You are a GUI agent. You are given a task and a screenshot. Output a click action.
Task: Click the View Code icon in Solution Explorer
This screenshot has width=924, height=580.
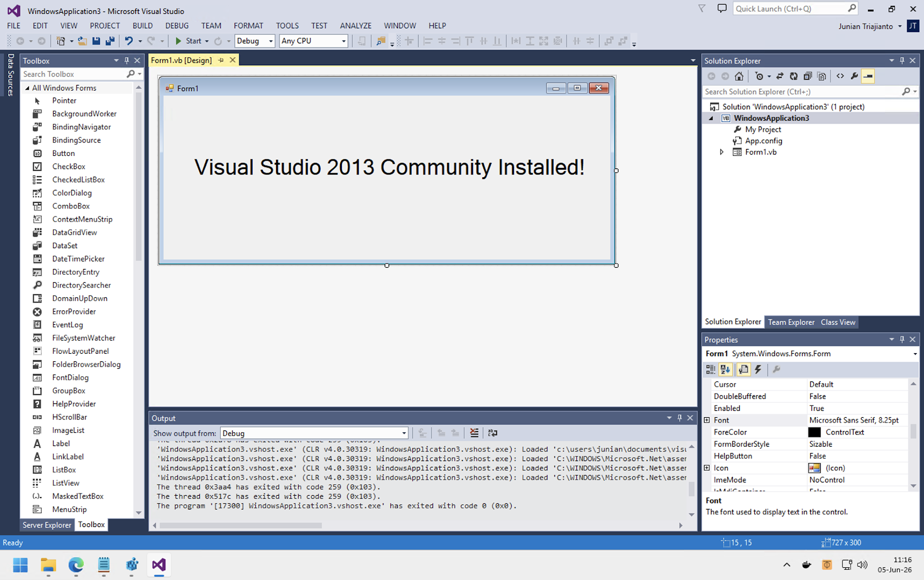click(840, 76)
